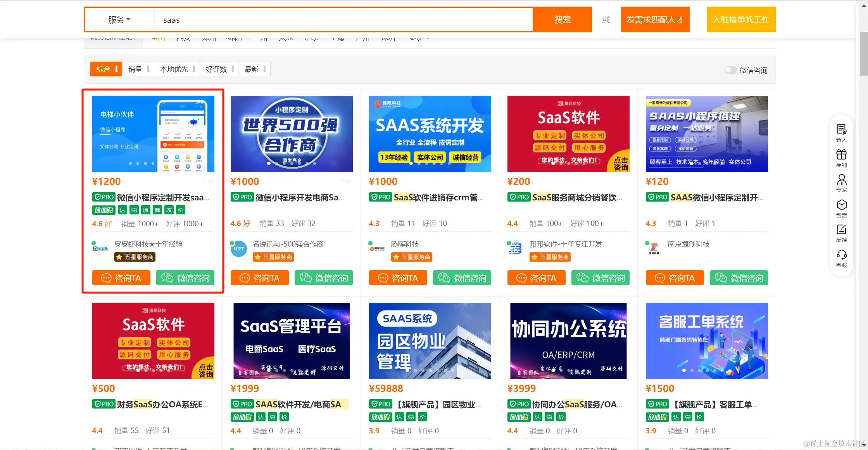Click 发需求匹配人才 button
868x450 pixels.
click(655, 19)
